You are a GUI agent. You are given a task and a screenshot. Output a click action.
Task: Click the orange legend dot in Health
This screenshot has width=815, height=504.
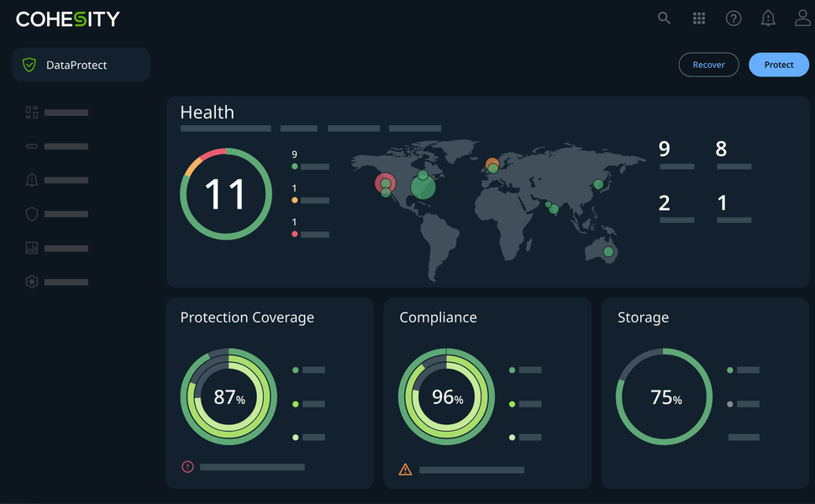pyautogui.click(x=295, y=200)
